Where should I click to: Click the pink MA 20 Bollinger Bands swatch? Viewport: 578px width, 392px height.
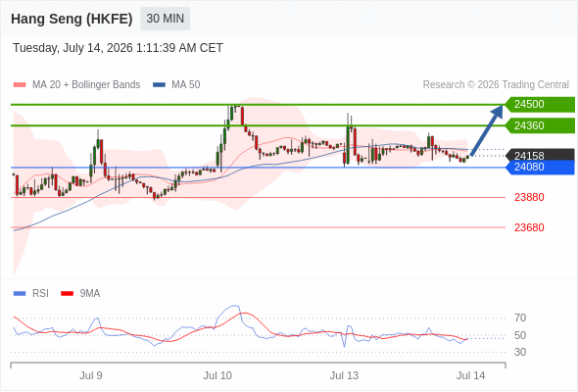tap(20, 85)
